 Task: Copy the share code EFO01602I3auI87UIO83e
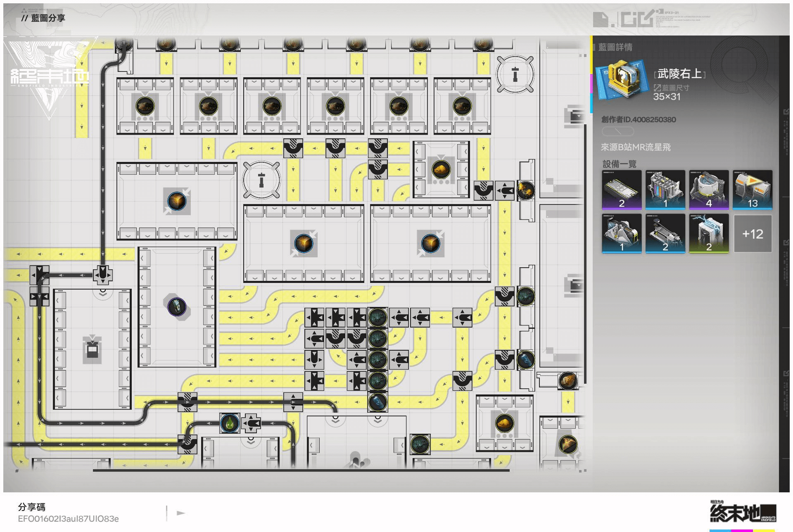click(x=68, y=519)
